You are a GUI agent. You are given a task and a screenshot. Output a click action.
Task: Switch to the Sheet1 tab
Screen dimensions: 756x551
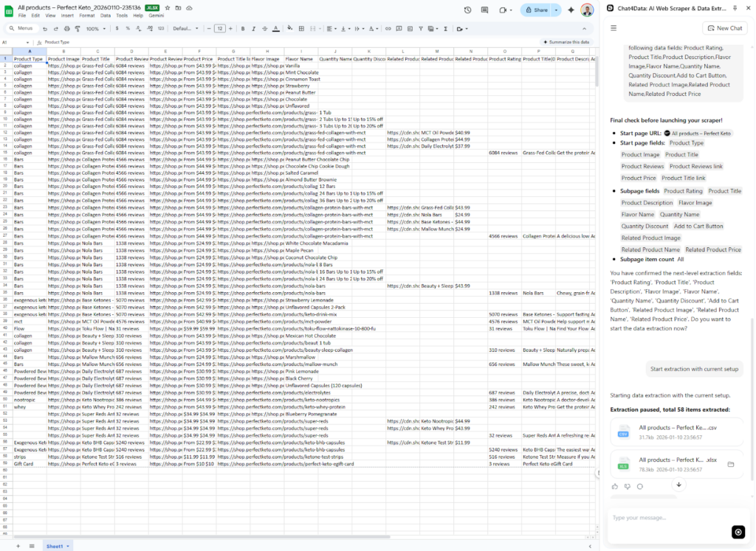[53, 546]
